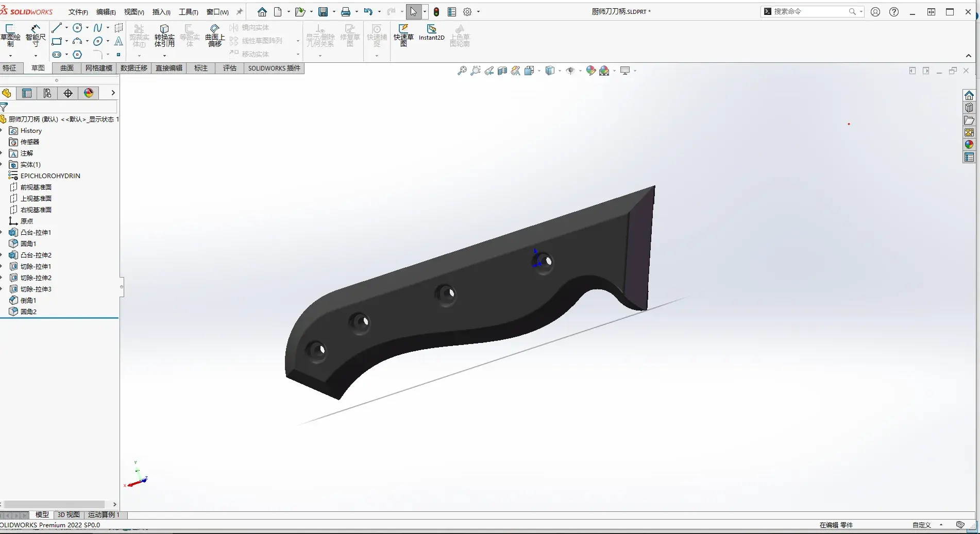
Task: Toggle the 快速草图 Rapid Sketch button
Action: tap(403, 35)
